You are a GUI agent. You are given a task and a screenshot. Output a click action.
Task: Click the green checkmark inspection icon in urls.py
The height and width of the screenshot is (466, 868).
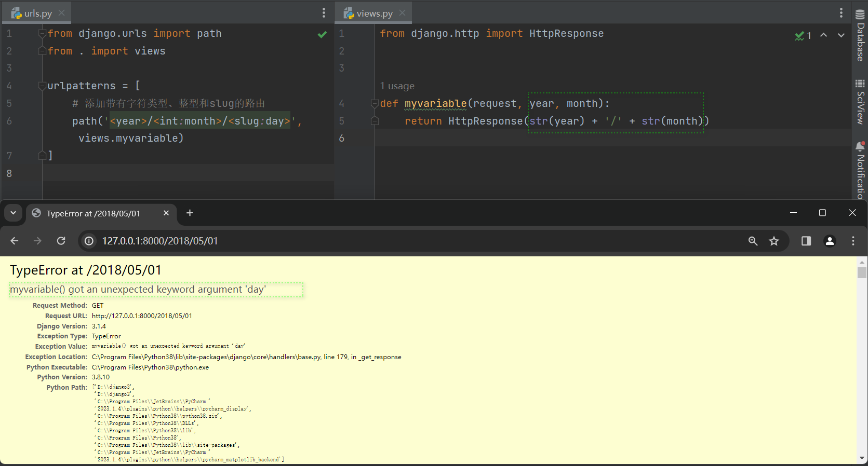(x=322, y=34)
